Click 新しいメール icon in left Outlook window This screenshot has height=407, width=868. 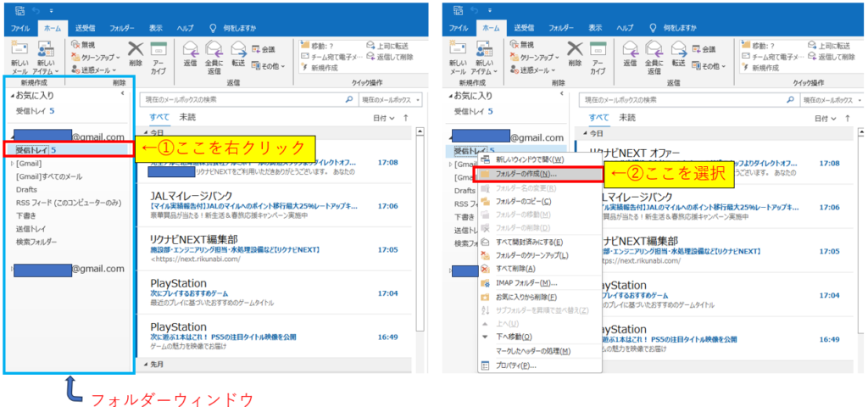point(19,52)
